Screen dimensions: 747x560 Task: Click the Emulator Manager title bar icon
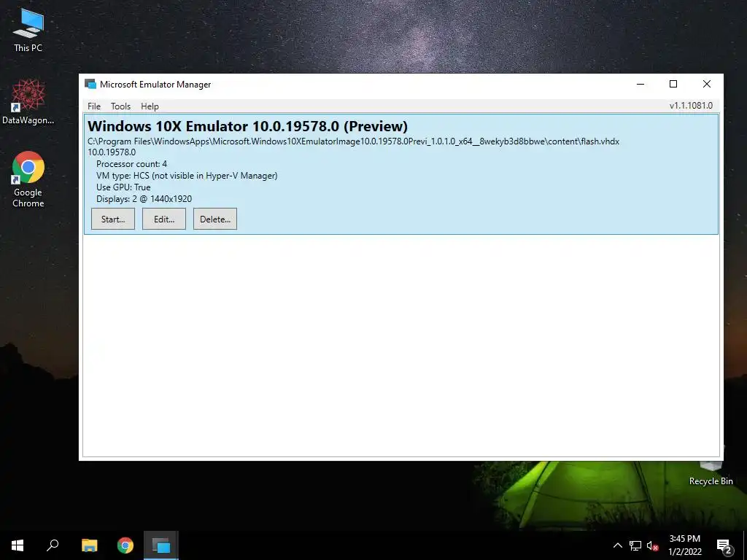[90, 85]
